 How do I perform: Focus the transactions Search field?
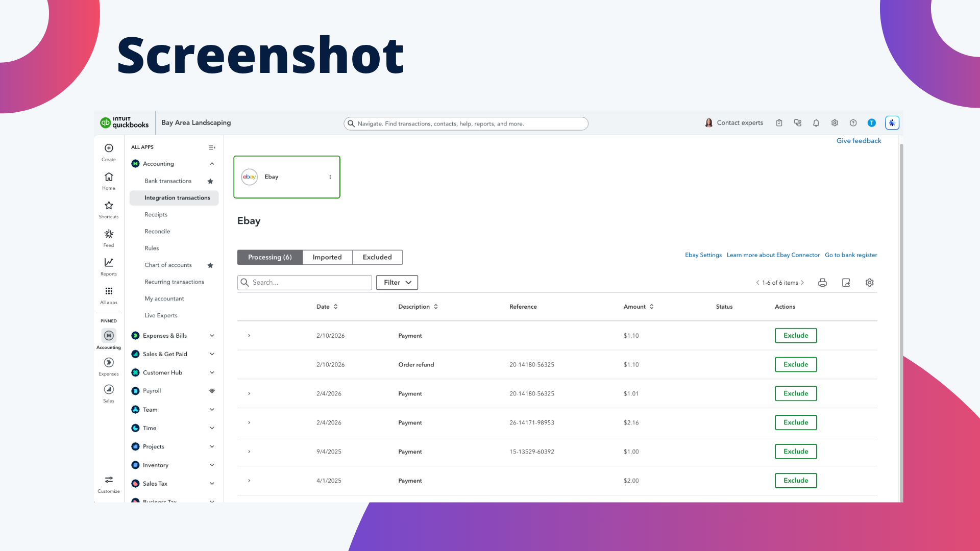point(305,283)
